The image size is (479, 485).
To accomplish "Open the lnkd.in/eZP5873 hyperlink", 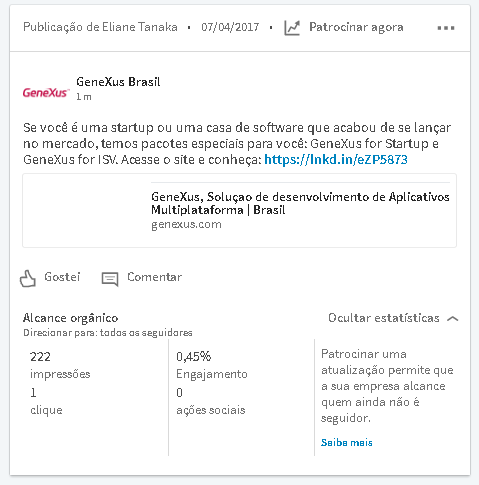I will pos(336,160).
